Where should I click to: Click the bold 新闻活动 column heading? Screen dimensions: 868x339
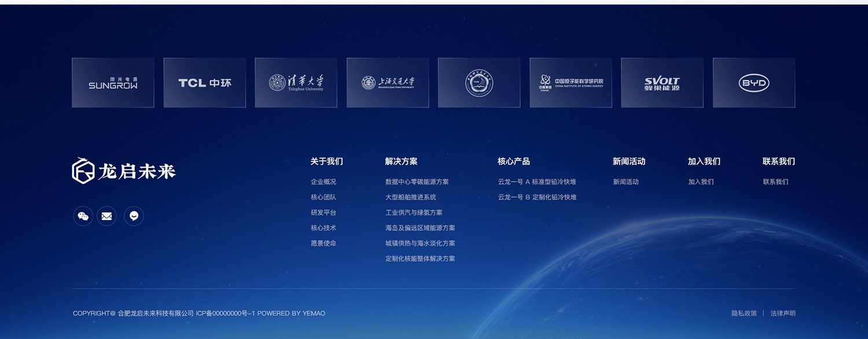click(629, 161)
